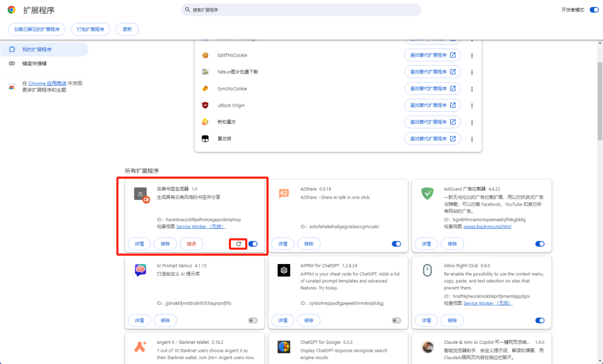Click 查找替代扩展程序 for 篡改猴
Viewport: 603px width, 364px height.
pos(433,138)
